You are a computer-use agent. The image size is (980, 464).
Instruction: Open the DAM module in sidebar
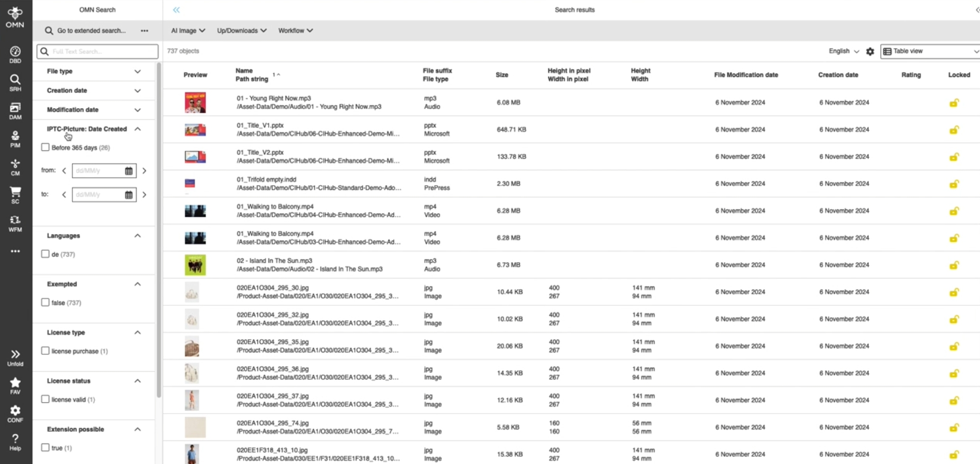[15, 110]
